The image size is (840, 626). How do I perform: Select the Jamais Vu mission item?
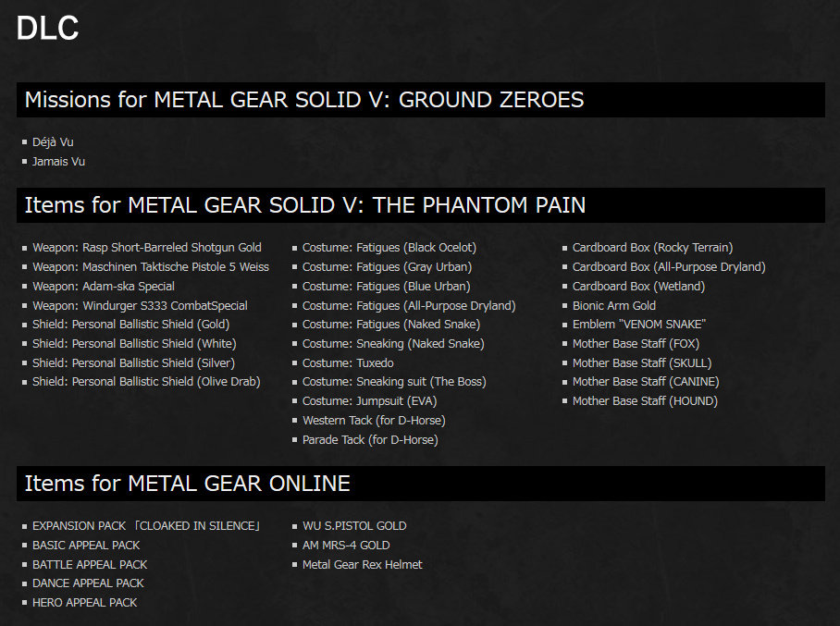point(58,162)
